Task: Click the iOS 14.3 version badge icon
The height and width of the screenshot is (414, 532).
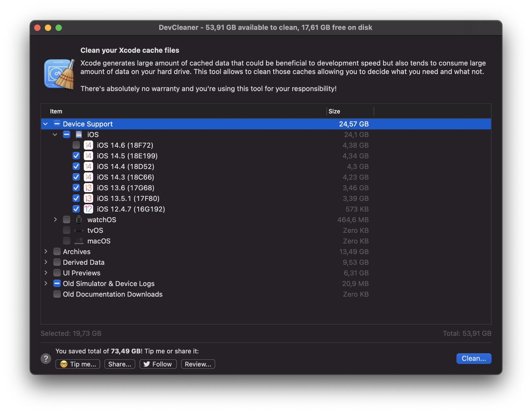Action: pos(88,177)
